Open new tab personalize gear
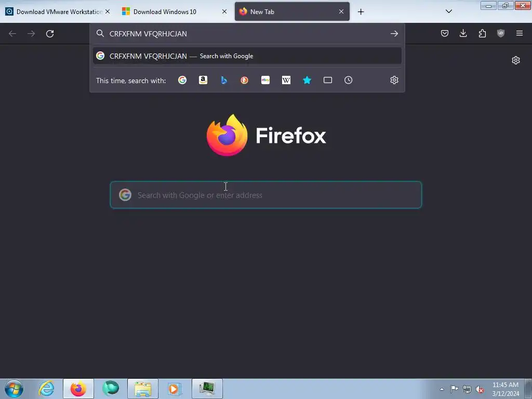The height and width of the screenshot is (399, 532). click(516, 60)
